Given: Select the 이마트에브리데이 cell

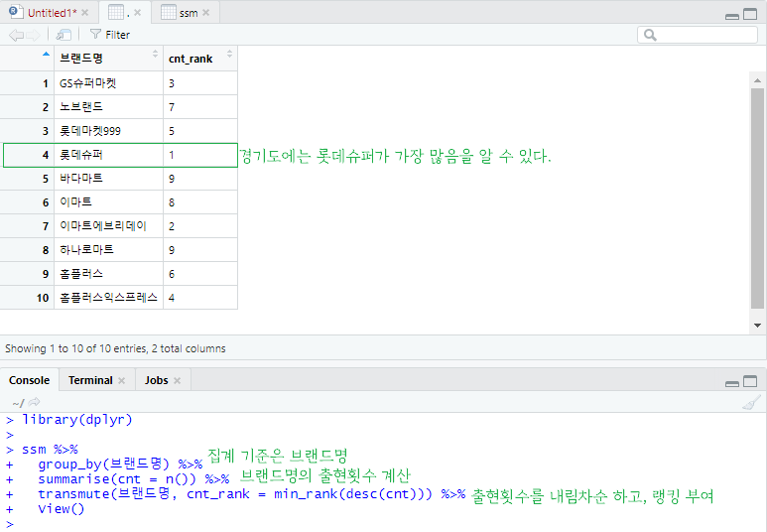Looking at the screenshot, I should tap(108, 225).
